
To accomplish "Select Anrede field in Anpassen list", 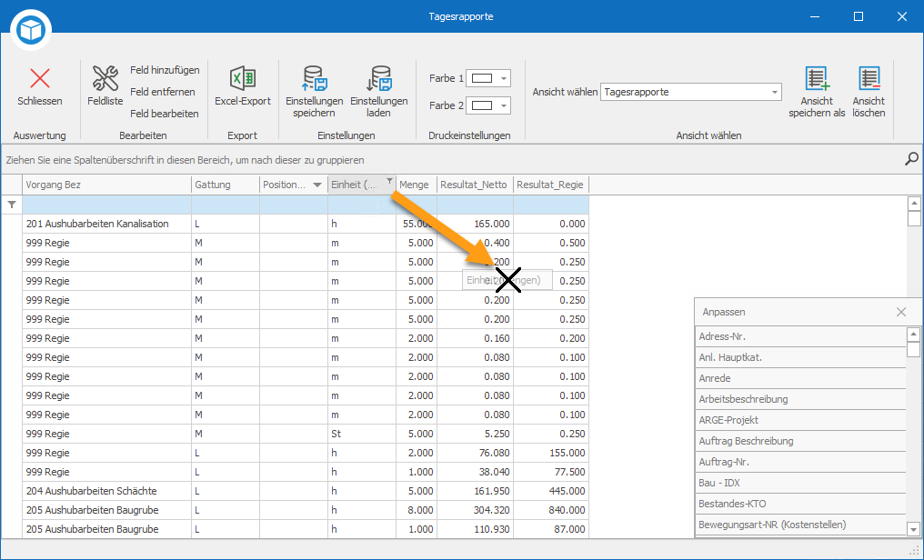I will point(800,378).
